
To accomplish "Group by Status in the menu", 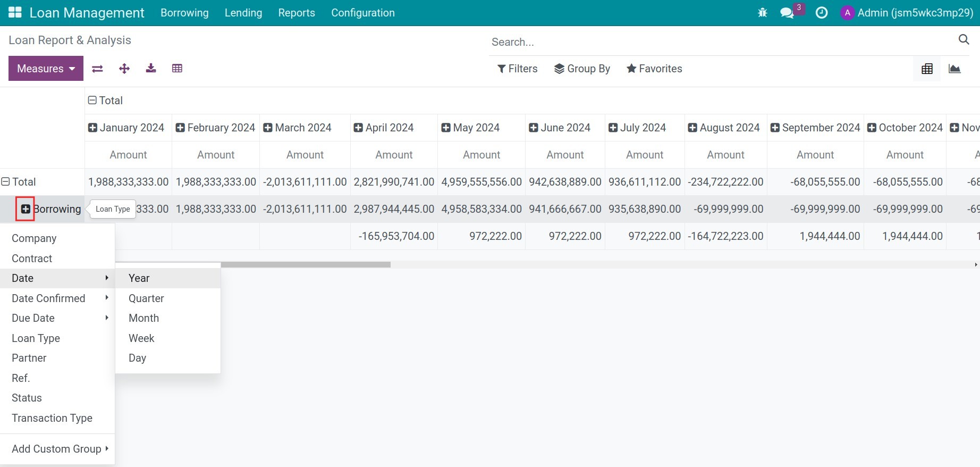I will coord(57,398).
